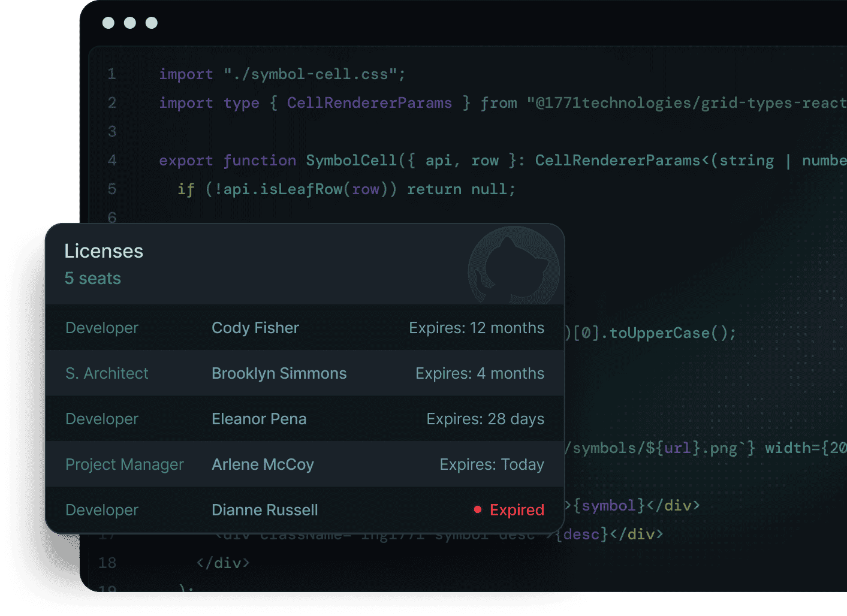Click the 'Expires: Today' text
The image size is (847, 616).
click(x=492, y=464)
